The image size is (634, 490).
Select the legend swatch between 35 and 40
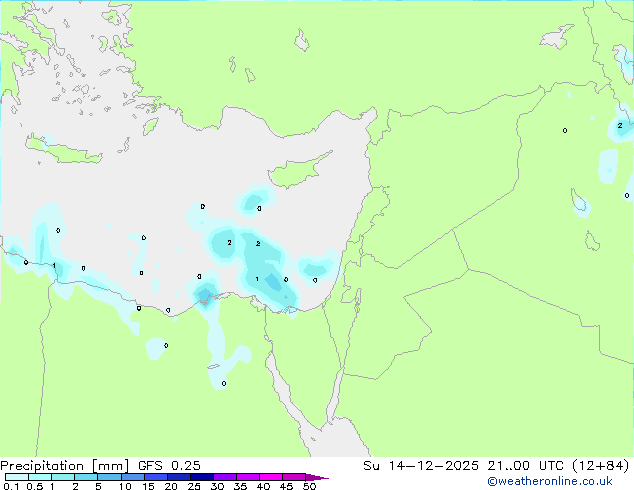pyautogui.click(x=247, y=477)
